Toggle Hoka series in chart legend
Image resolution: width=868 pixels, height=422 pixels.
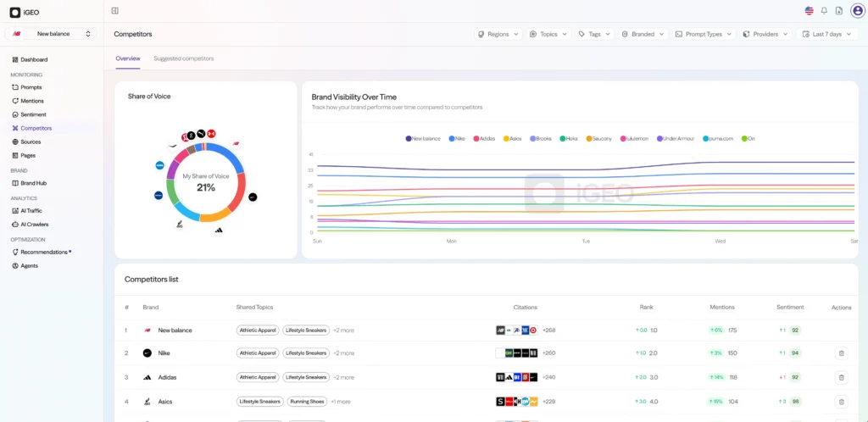(569, 139)
